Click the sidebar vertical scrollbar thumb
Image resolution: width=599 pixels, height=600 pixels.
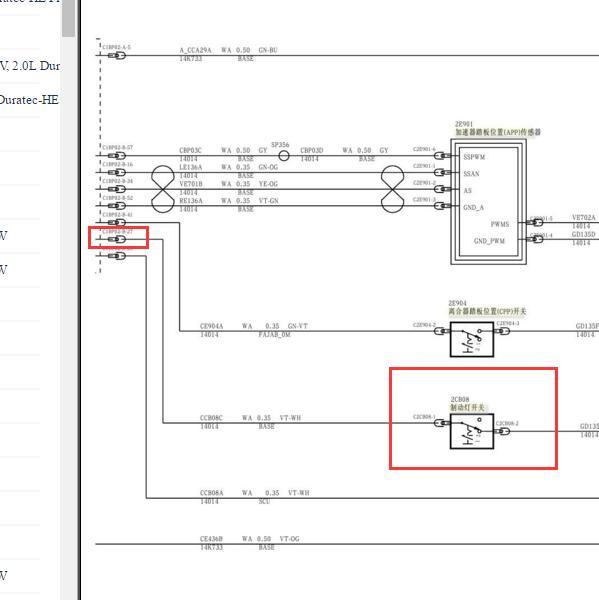69,18
